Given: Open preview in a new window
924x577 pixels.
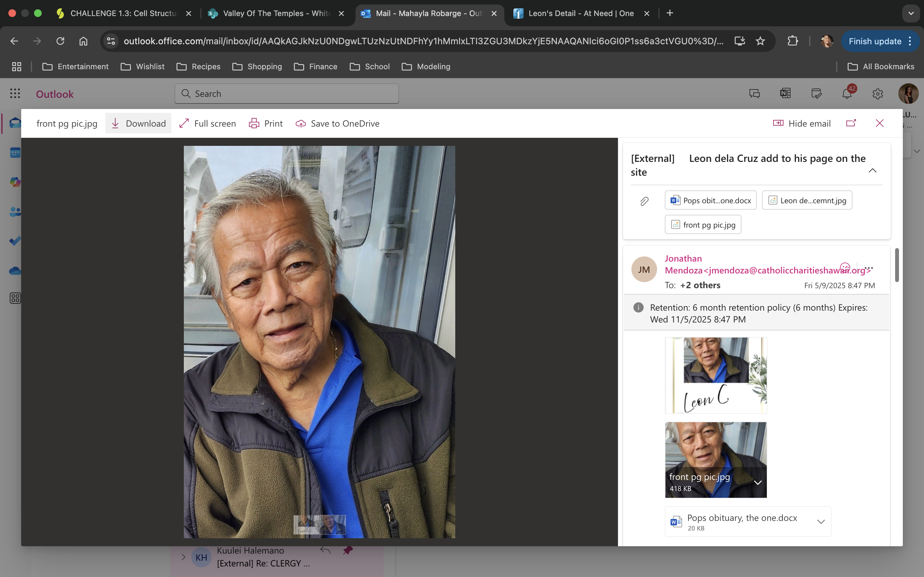Looking at the screenshot, I should pyautogui.click(x=851, y=123).
